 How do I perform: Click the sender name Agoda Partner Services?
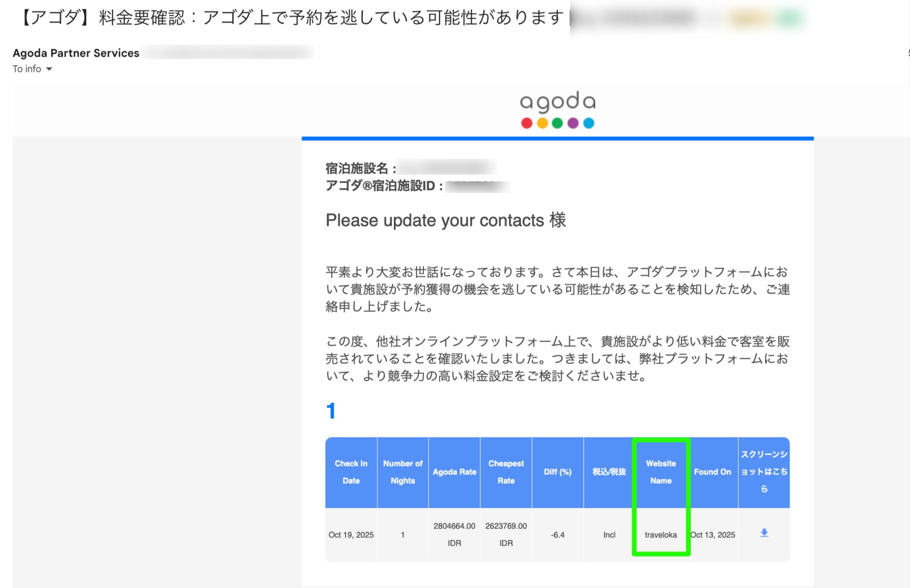pos(74,53)
